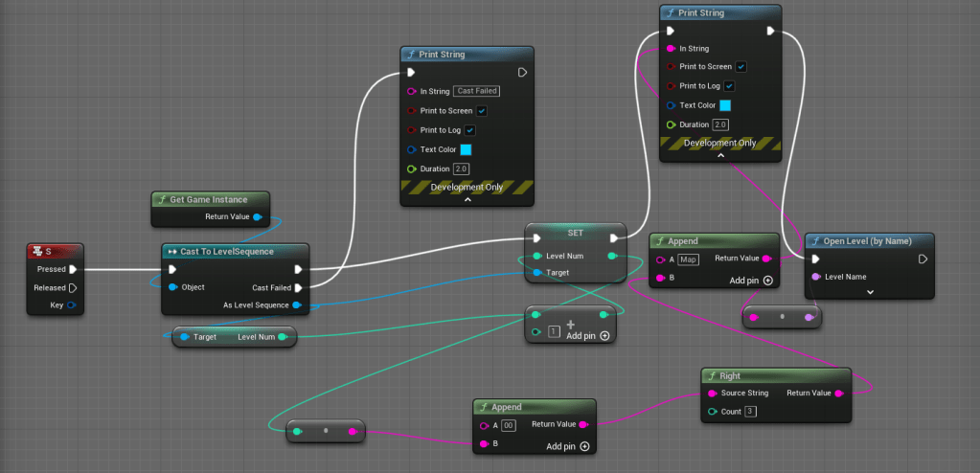This screenshot has height=473, width=980.
Task: Click the Released exec pin on S key node
Action: [73, 287]
